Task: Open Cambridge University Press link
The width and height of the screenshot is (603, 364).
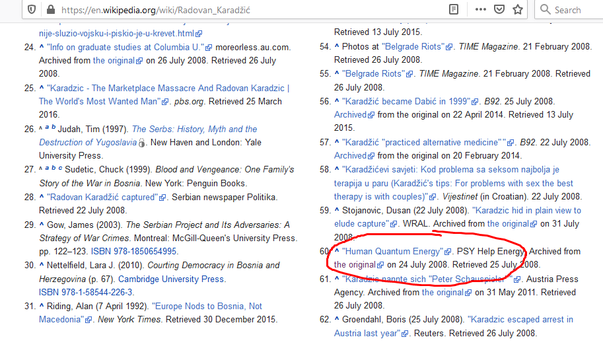Action: pyautogui.click(x=171, y=279)
